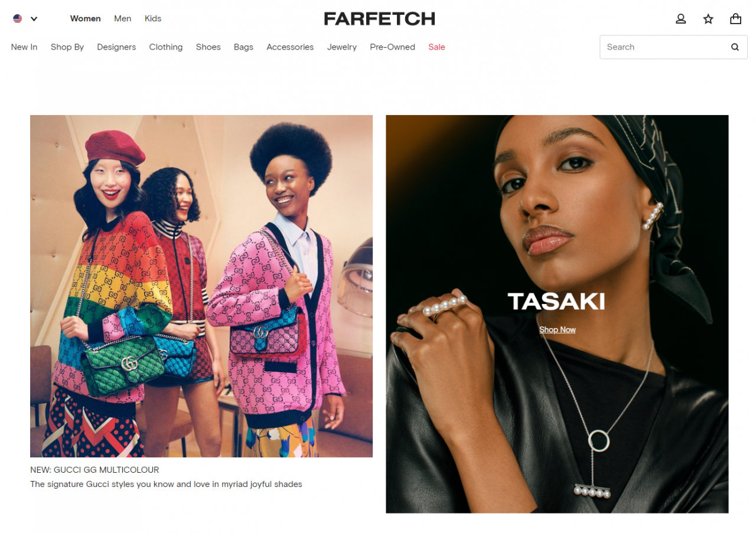Click the search magnifier icon
Image resolution: width=756 pixels, height=533 pixels.
(735, 47)
